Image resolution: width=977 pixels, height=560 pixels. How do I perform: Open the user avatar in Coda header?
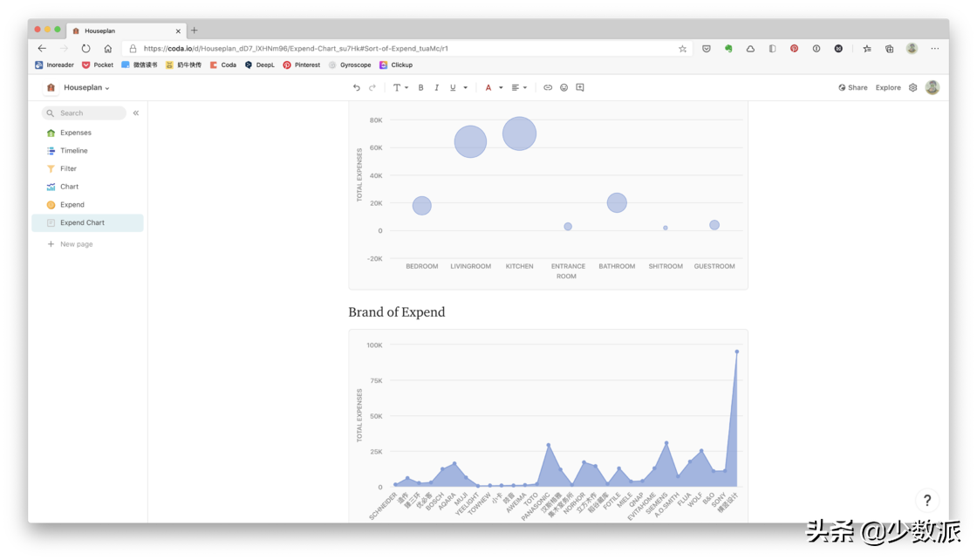point(933,88)
